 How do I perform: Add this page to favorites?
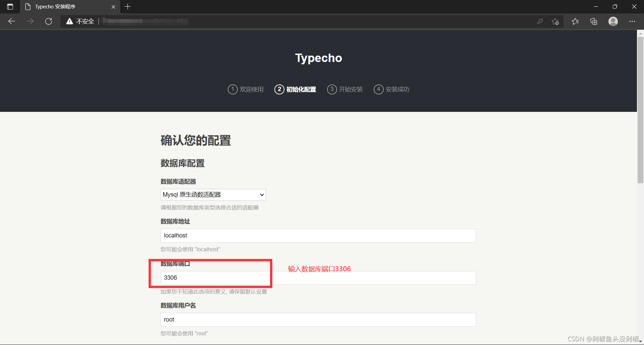tap(555, 21)
